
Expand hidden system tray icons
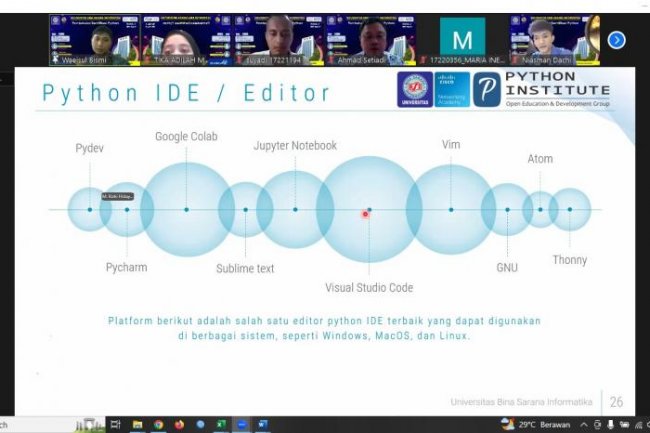583,425
